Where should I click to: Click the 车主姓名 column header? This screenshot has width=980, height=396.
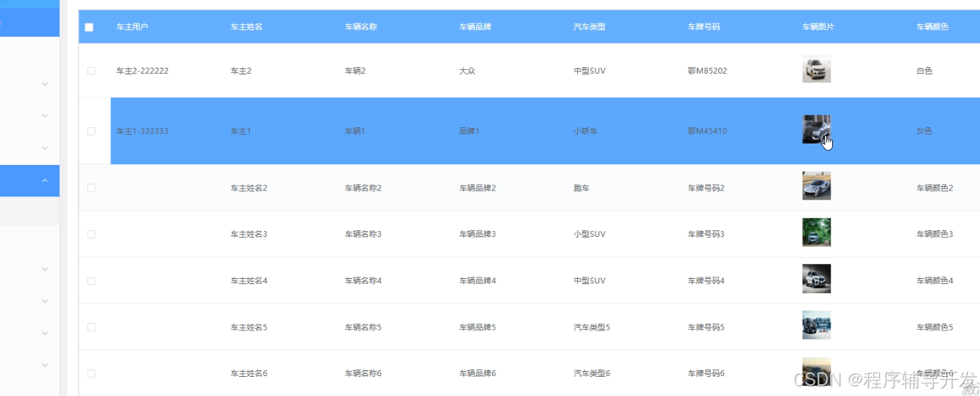click(x=246, y=27)
